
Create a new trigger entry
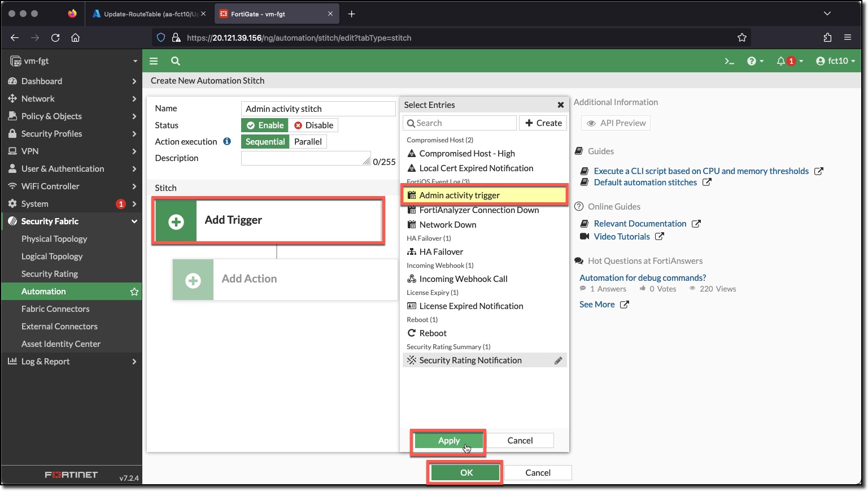pos(543,123)
